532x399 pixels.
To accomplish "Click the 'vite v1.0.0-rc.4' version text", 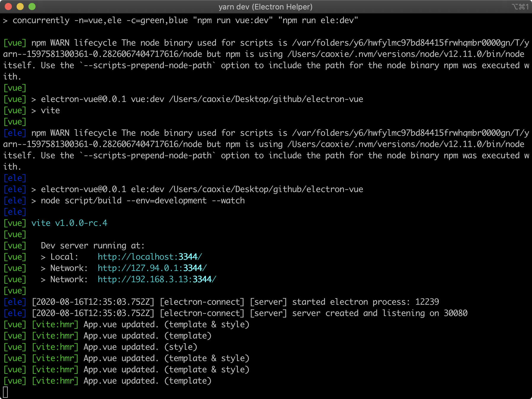I will (x=69, y=223).
